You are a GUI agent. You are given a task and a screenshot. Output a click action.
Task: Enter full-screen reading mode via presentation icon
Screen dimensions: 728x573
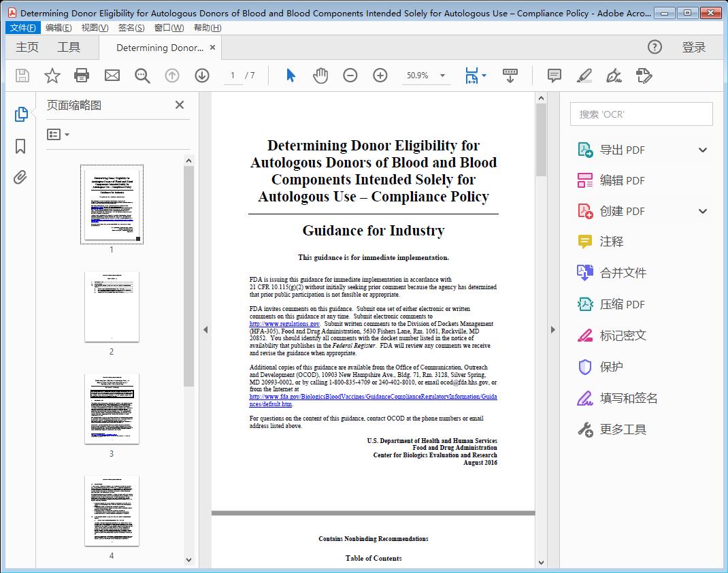[510, 76]
